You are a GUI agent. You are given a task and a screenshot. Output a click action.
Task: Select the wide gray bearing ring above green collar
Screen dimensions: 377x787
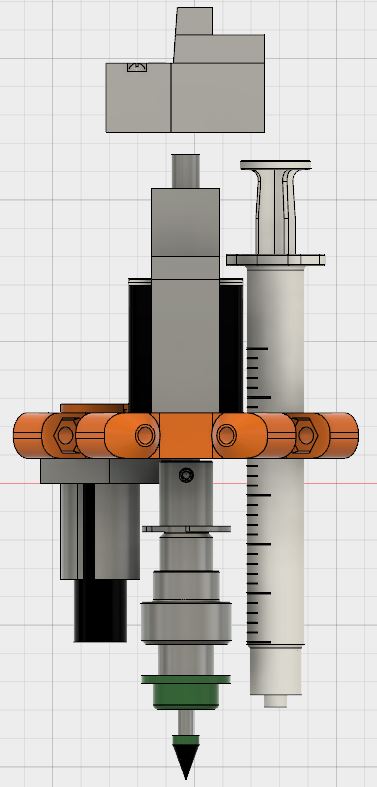click(186, 623)
